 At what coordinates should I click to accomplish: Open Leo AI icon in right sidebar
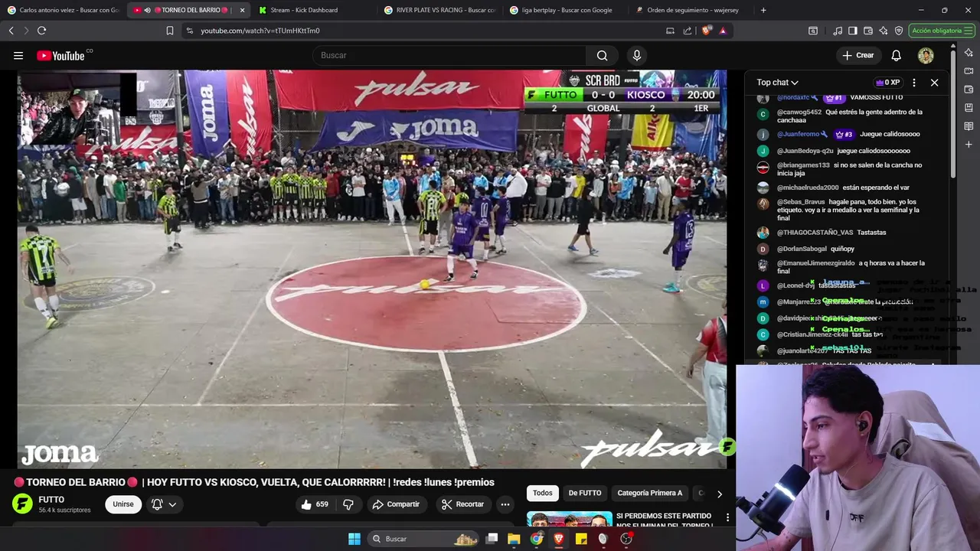click(969, 53)
